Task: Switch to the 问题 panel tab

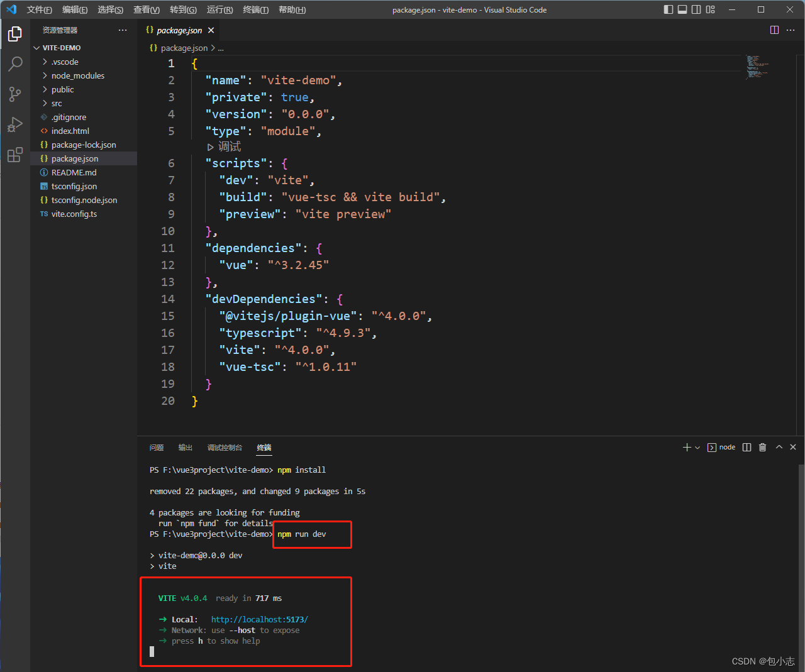Action: pyautogui.click(x=157, y=448)
